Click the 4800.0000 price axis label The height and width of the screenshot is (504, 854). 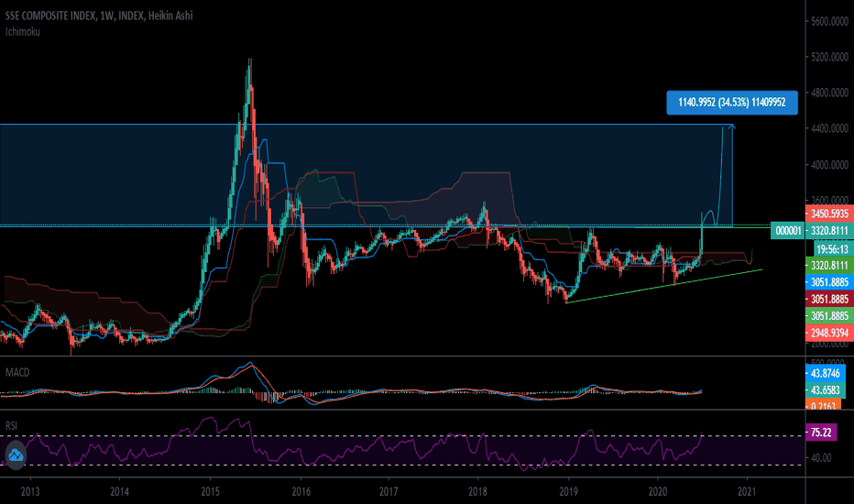click(829, 93)
